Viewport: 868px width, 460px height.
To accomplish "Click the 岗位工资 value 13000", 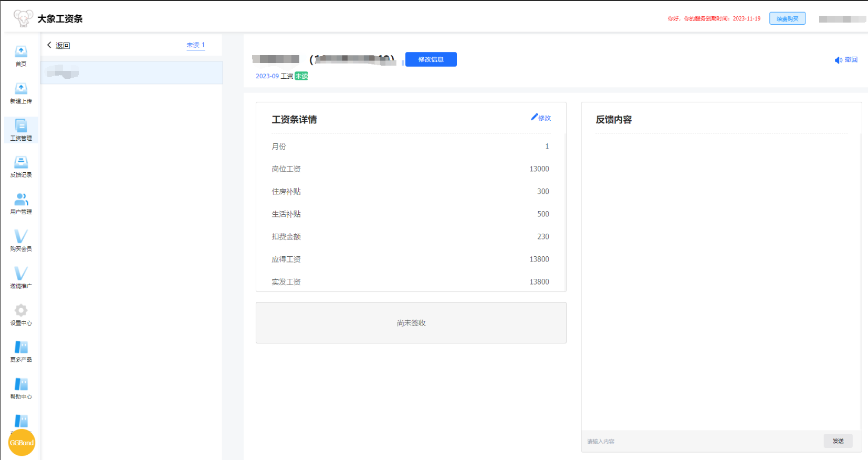I will [539, 169].
